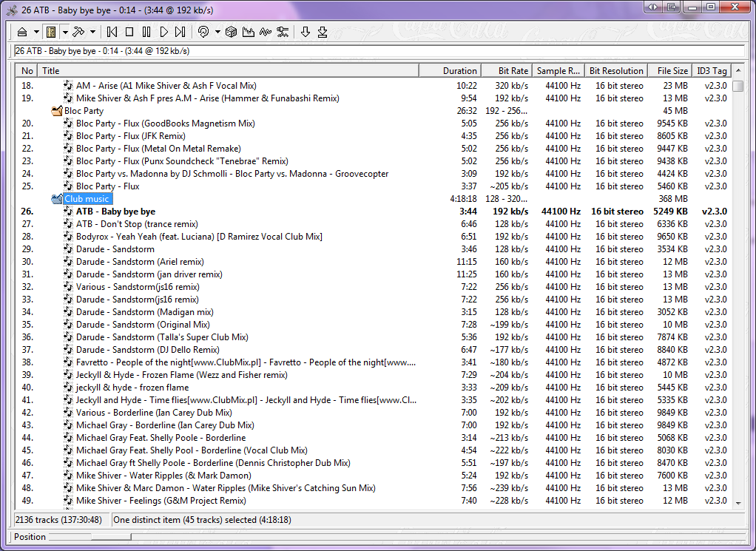Select Darude - Sandstorm (Talla's Super Club Mix)
Viewport: 756px width, 551px height.
point(162,337)
